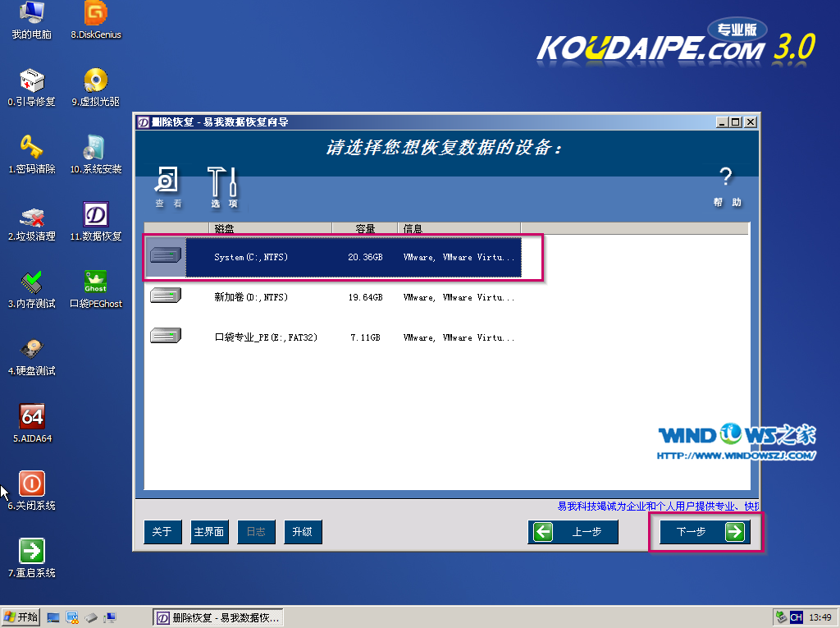The height and width of the screenshot is (628, 840).
Task: Launch 8.DiskGenius desktop icon
Action: coord(96,14)
